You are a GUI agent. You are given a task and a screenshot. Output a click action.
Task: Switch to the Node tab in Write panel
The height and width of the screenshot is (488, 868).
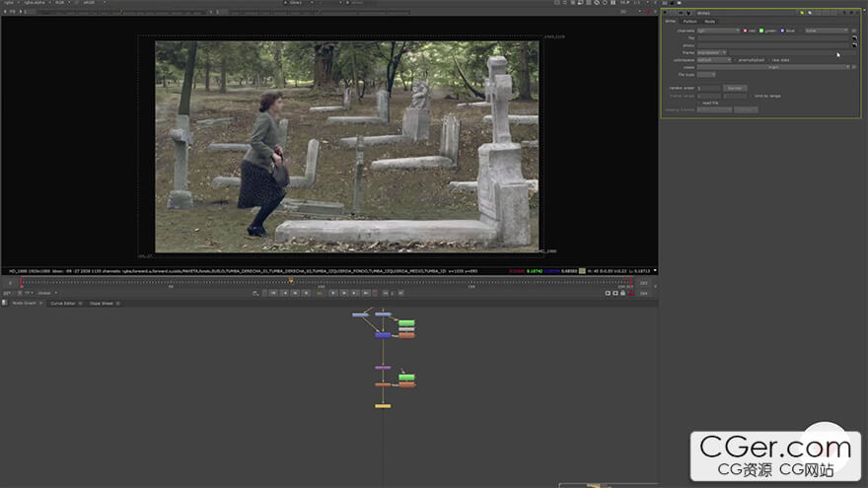coord(709,21)
